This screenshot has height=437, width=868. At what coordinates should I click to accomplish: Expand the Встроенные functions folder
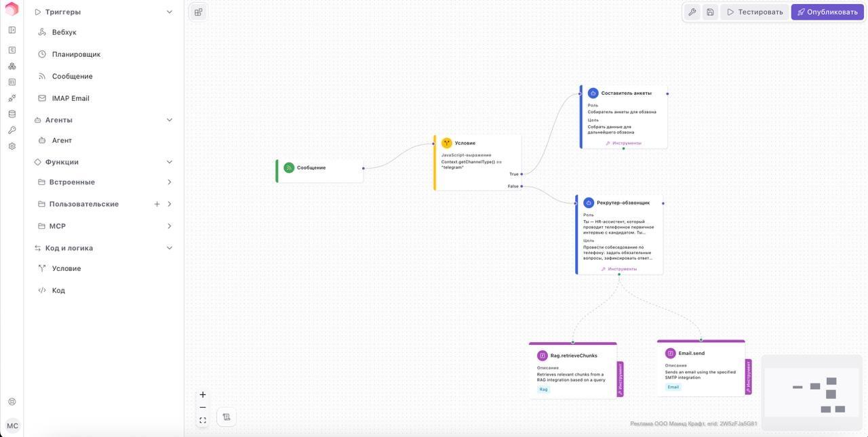(x=169, y=182)
